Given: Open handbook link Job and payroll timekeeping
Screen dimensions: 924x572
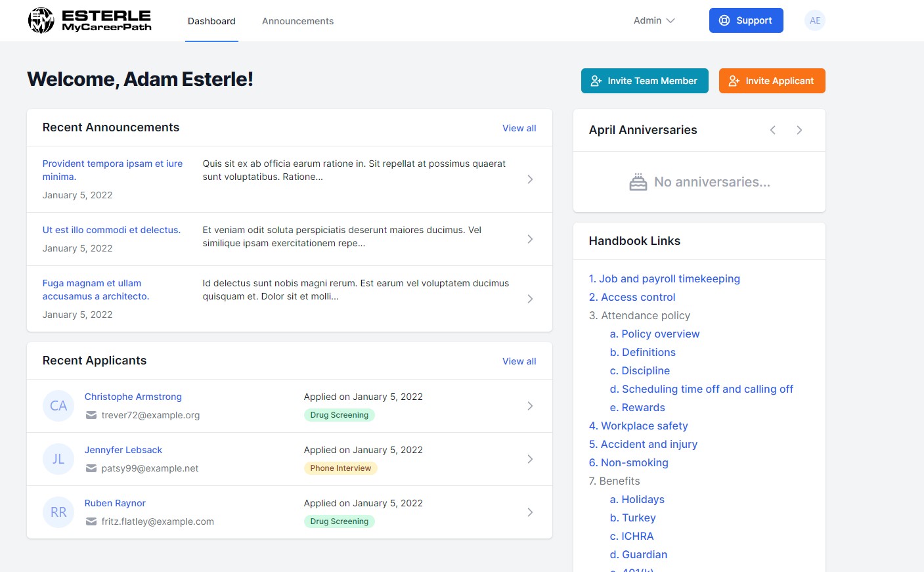Looking at the screenshot, I should click(x=665, y=278).
